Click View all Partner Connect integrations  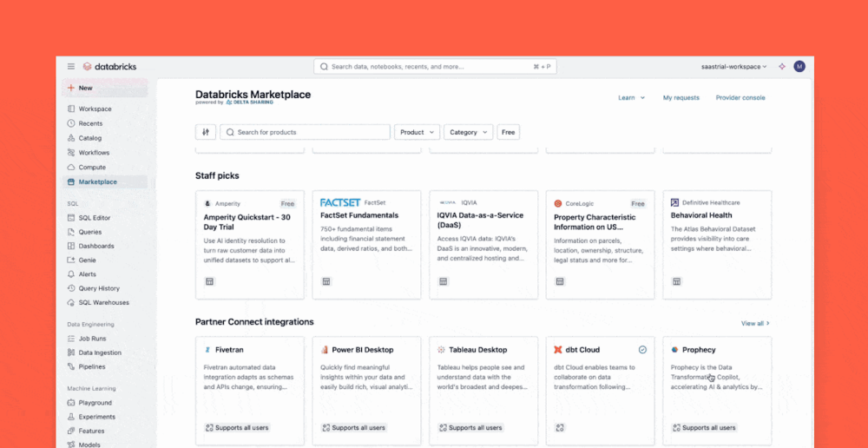click(755, 323)
